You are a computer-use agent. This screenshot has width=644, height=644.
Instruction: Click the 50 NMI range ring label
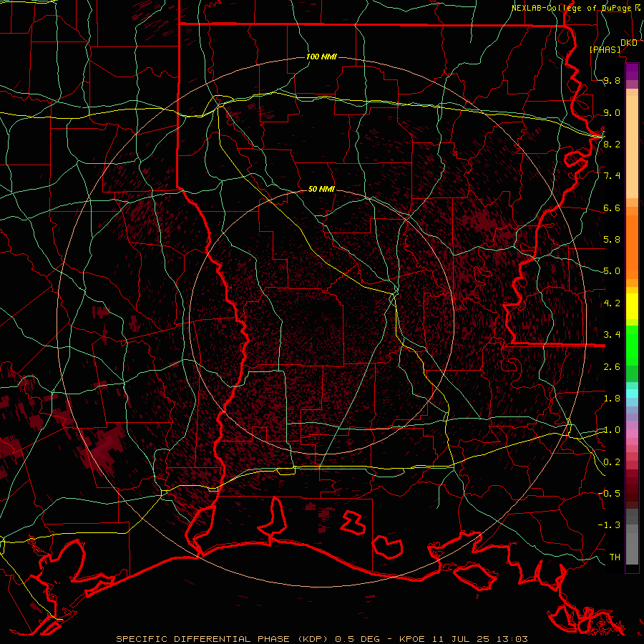[321, 189]
